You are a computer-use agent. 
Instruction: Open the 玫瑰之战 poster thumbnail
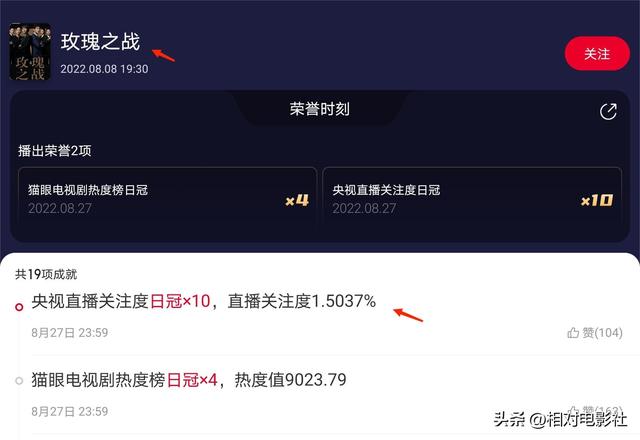30,51
